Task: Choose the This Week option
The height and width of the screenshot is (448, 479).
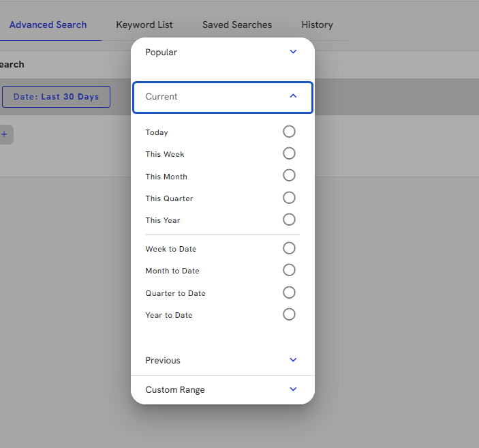Action: [289, 153]
